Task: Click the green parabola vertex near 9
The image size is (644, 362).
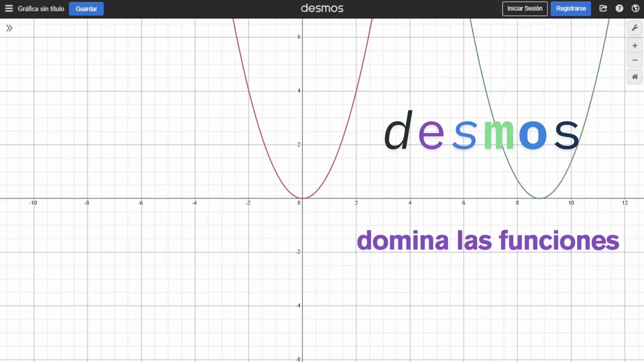Action: point(540,198)
